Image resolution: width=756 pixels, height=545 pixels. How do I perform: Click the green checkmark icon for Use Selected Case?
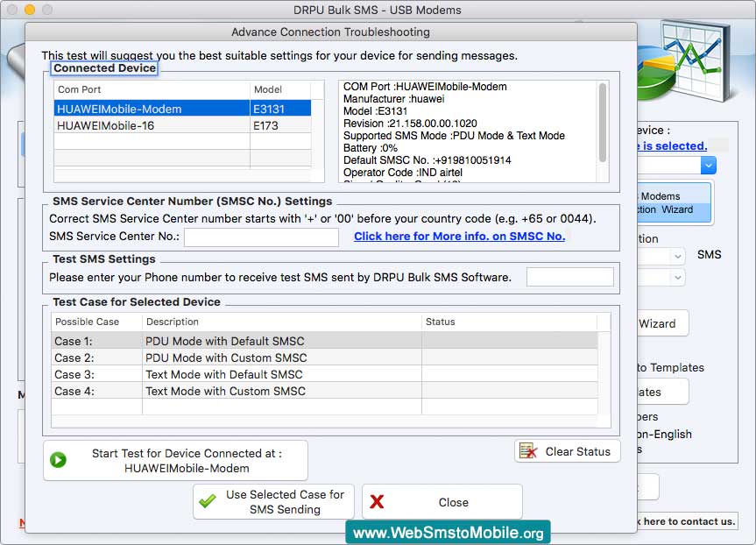coord(208,501)
